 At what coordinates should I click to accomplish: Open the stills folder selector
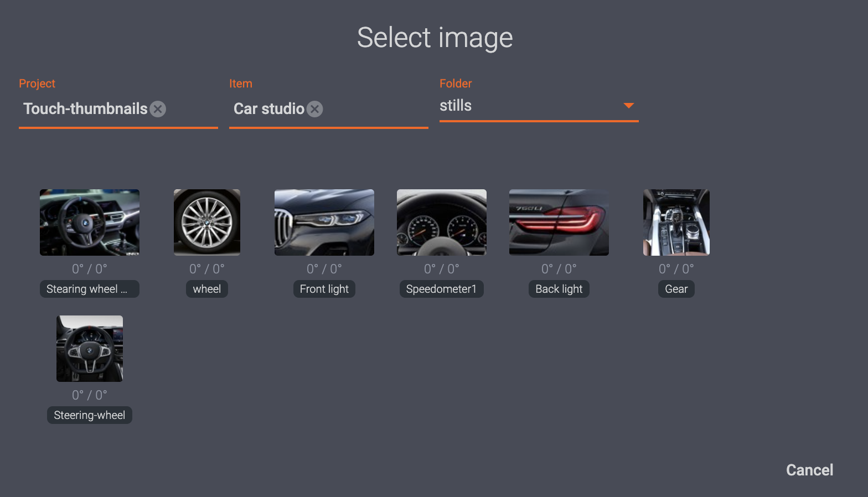tap(539, 106)
